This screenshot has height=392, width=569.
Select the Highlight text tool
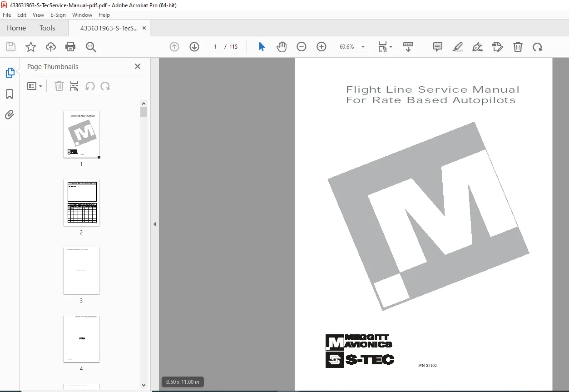(458, 47)
